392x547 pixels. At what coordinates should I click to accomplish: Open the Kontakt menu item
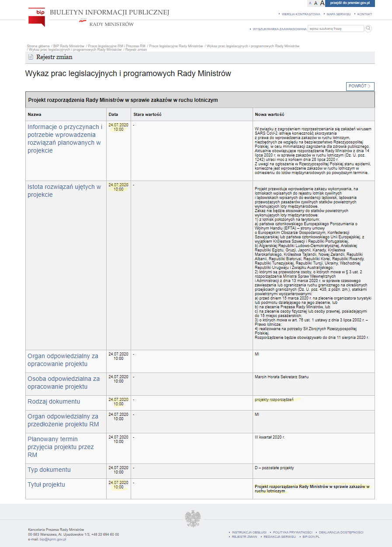364,14
